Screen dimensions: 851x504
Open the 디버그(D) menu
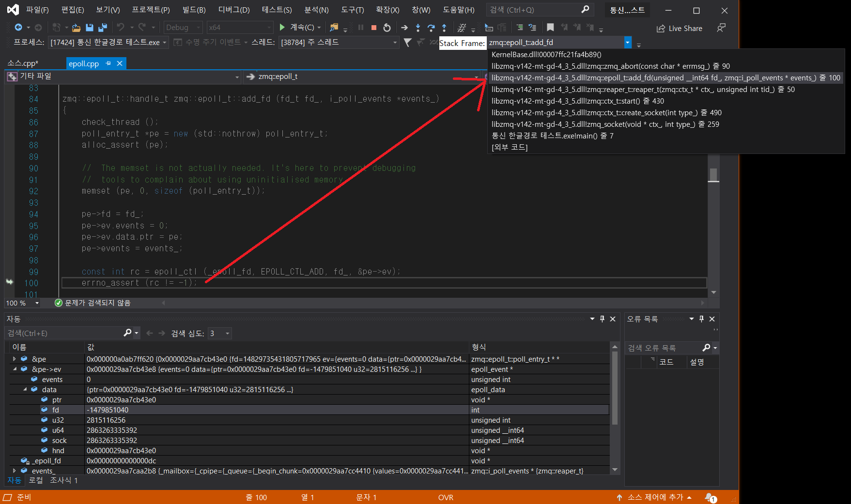pyautogui.click(x=233, y=9)
